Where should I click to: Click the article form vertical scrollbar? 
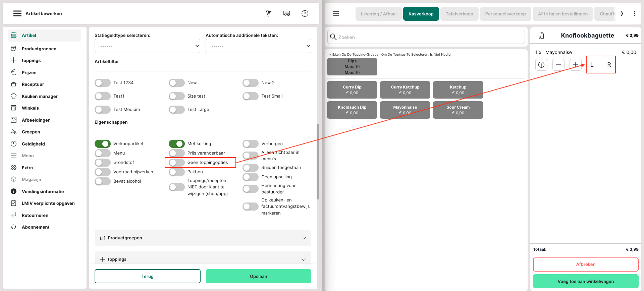pyautogui.click(x=318, y=161)
